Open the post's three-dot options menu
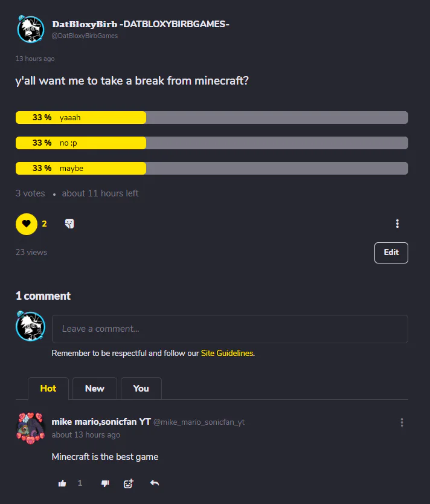The image size is (430, 504). pyautogui.click(x=397, y=224)
